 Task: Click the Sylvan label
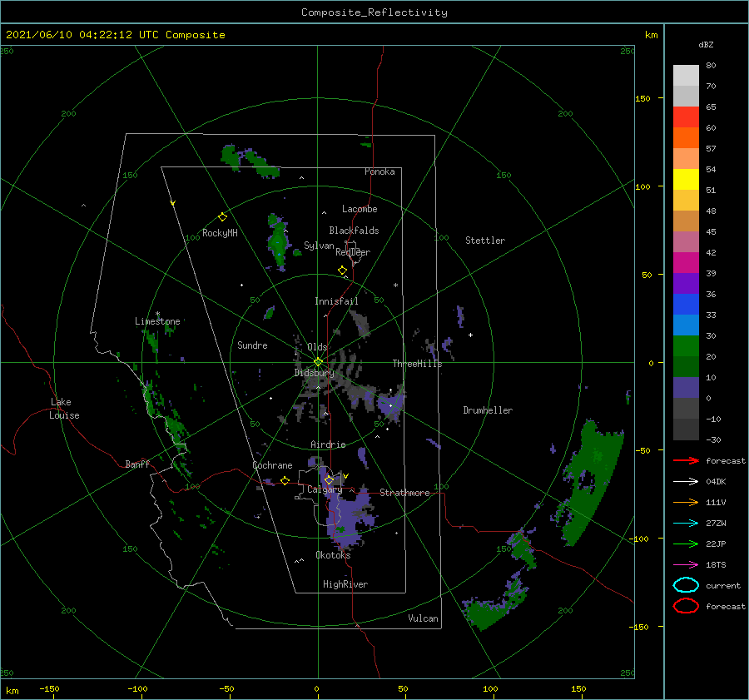pyautogui.click(x=319, y=246)
